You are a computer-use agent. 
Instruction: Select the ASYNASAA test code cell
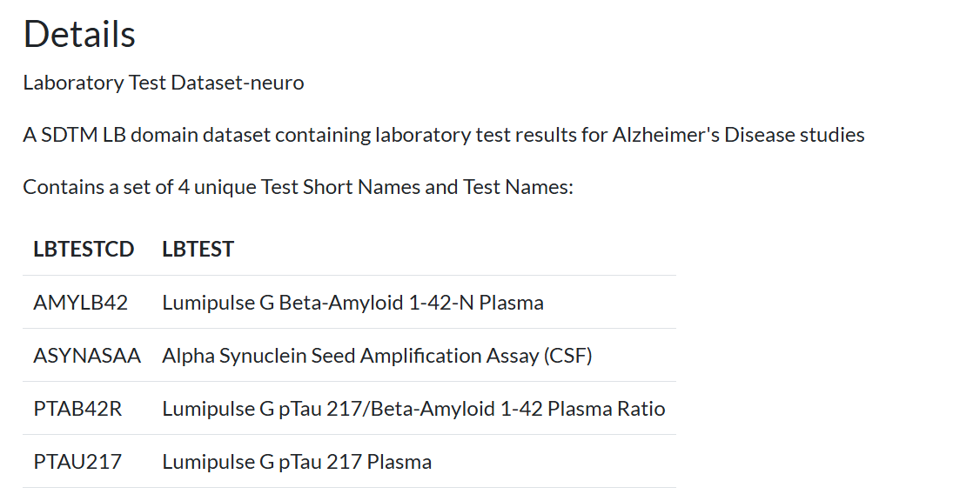pos(87,356)
